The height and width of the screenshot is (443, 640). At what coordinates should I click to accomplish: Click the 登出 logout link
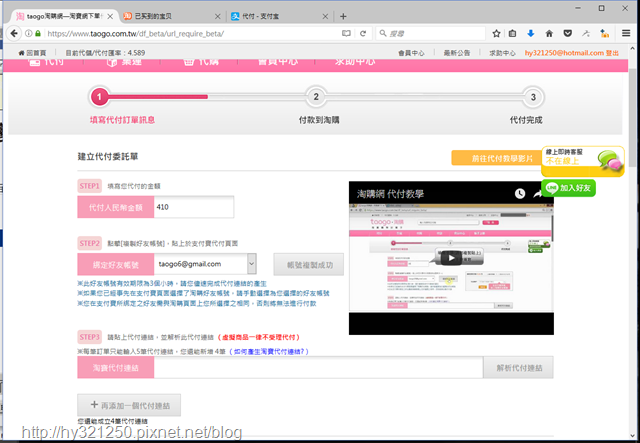click(612, 53)
